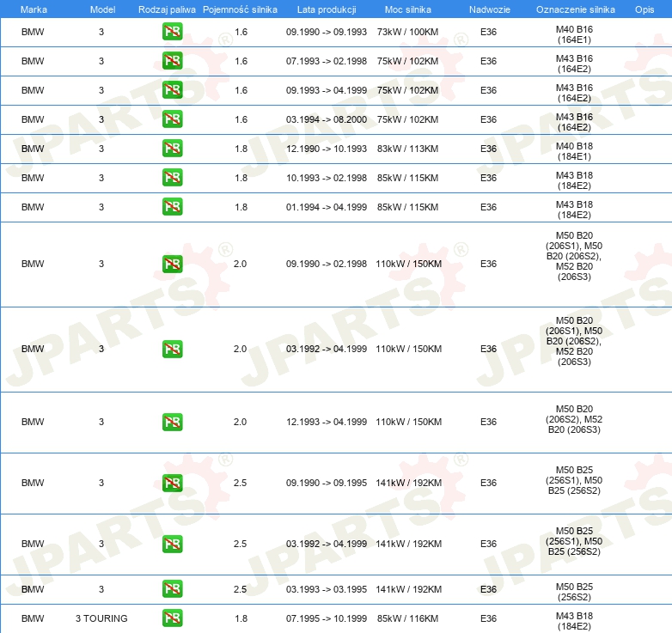Viewport: 672px width, 633px height.
Task: Click petrol icon in 10.1993 -> 02.1998 row
Action: point(172,177)
